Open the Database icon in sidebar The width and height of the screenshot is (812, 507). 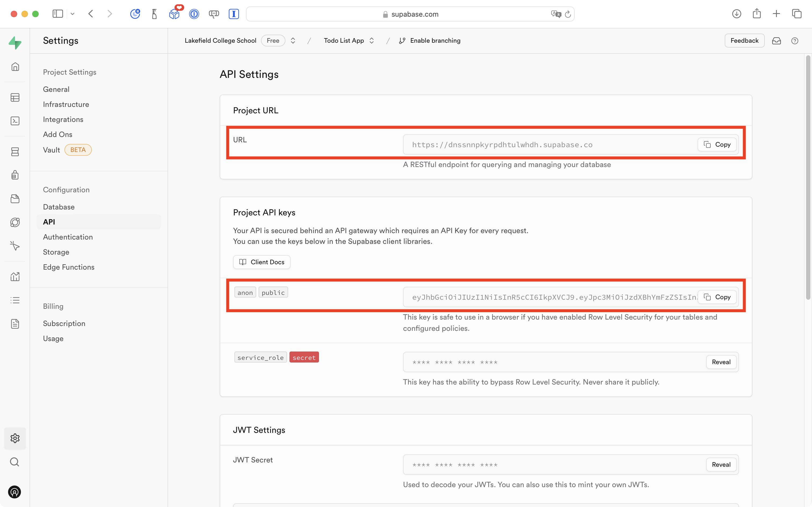(x=15, y=152)
